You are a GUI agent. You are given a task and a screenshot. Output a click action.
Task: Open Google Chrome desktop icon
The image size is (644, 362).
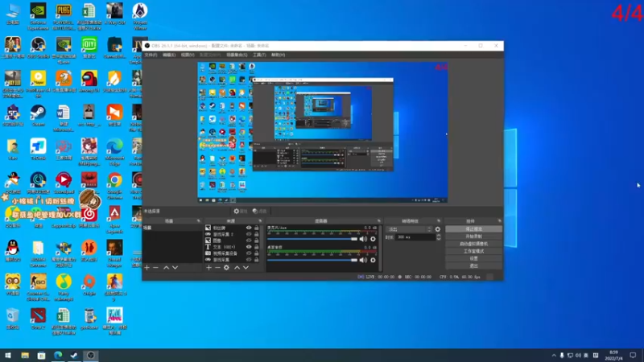[x=114, y=187]
